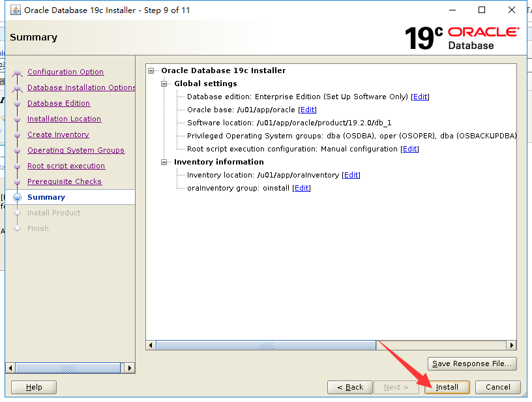This screenshot has width=532, height=402.
Task: Go to Installation Location step
Action: pos(64,119)
